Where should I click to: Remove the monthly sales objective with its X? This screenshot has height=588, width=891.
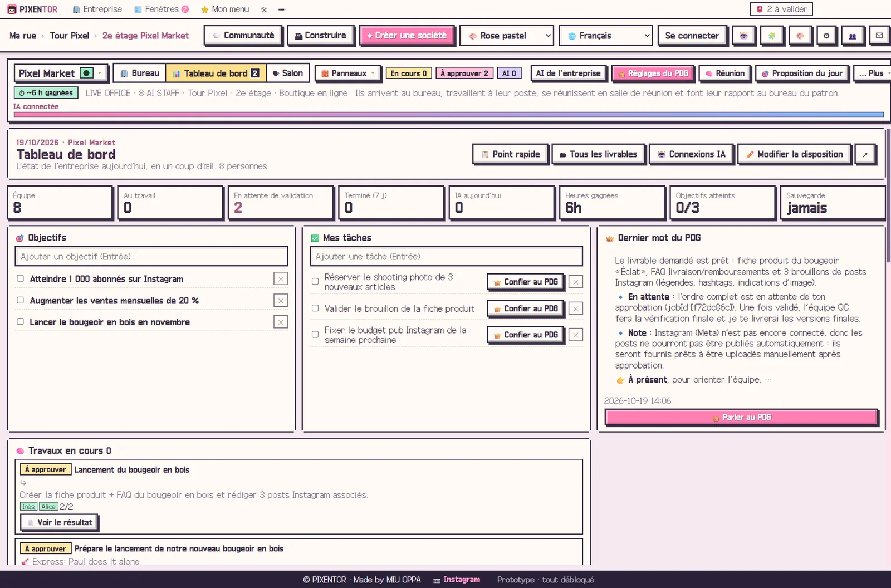click(x=281, y=301)
